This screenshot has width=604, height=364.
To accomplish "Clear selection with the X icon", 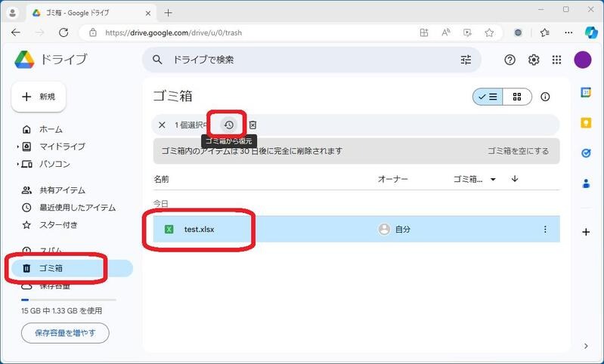I will point(162,125).
